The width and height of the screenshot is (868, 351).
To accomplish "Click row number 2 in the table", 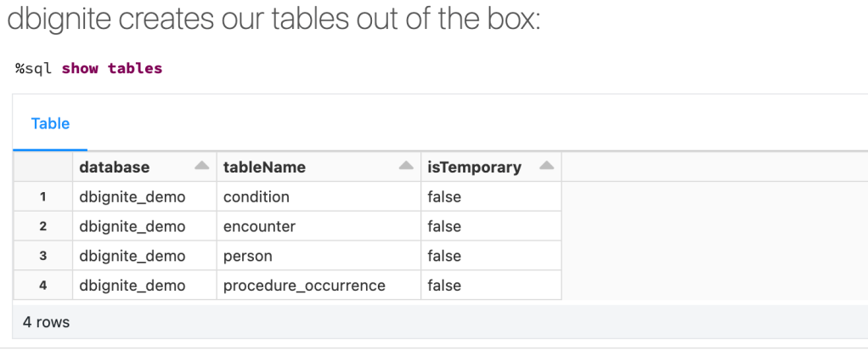I will click(42, 227).
